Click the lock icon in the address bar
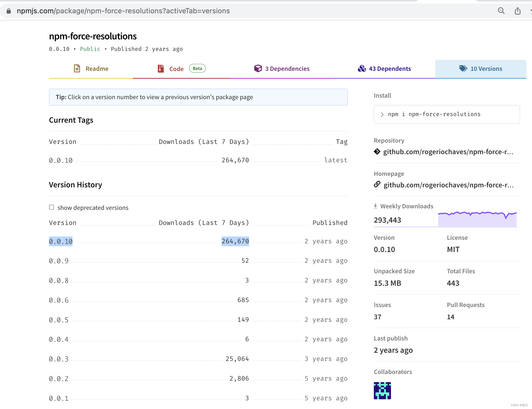Screen dimensions: 532x409 click(9, 11)
